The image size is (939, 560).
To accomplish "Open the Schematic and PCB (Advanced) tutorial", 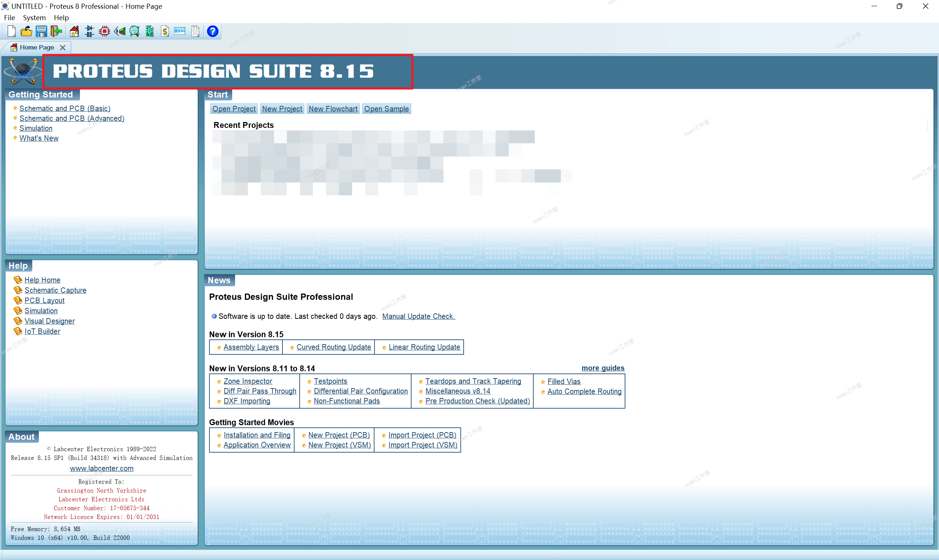I will click(x=72, y=118).
